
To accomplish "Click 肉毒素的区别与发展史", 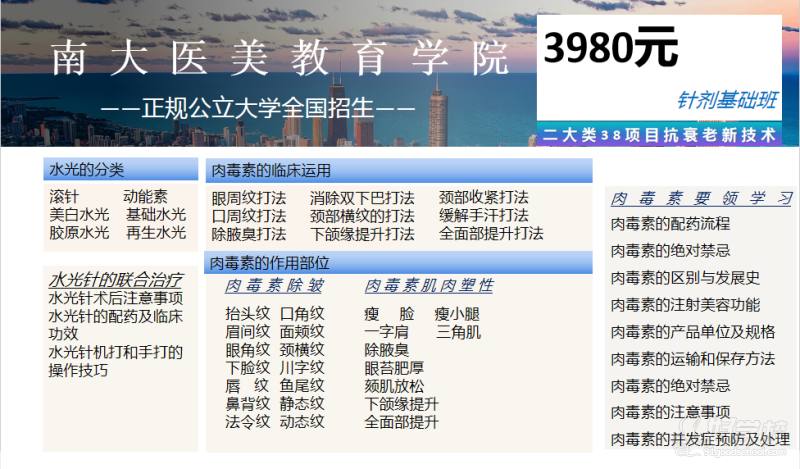I will point(685,278).
